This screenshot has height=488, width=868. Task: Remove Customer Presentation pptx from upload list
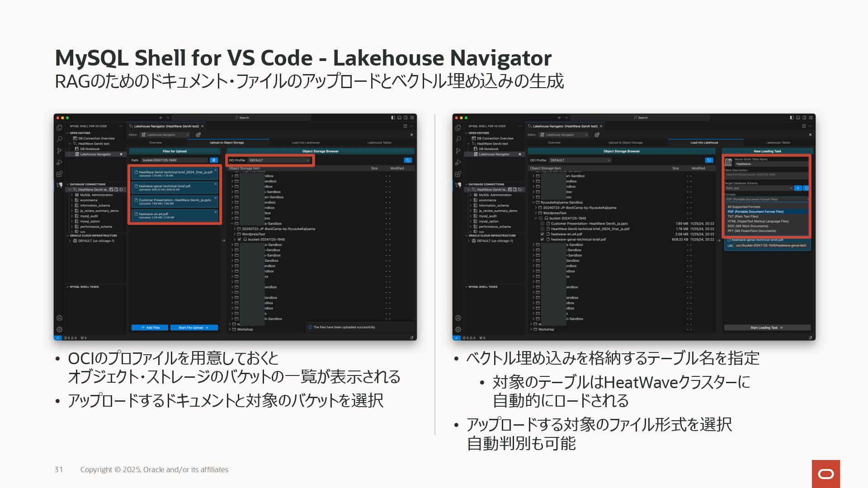[216, 198]
